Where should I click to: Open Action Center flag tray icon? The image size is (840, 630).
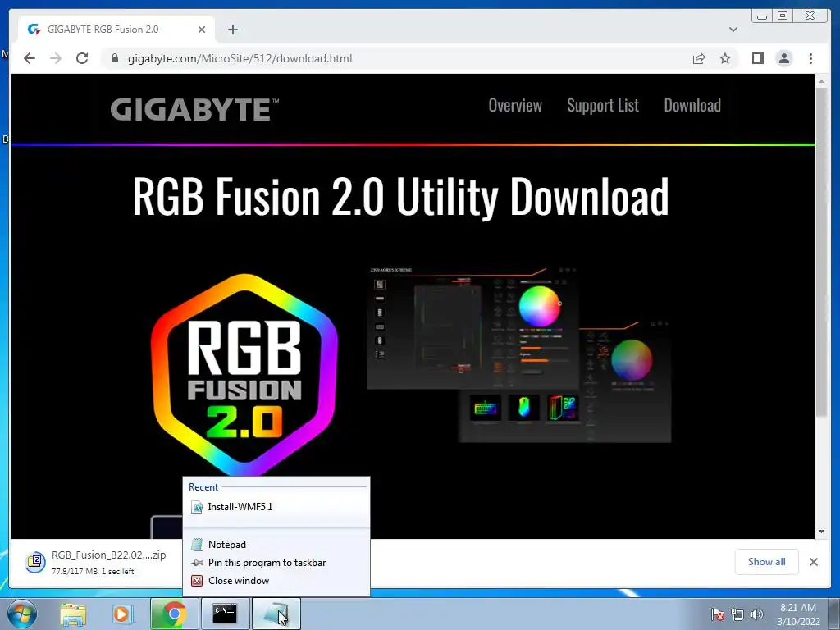tap(718, 614)
